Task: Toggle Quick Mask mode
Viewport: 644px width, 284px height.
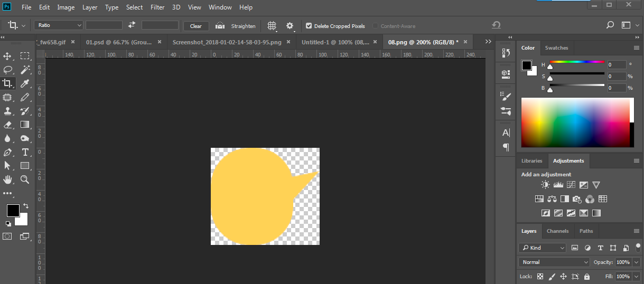Action: click(x=7, y=236)
